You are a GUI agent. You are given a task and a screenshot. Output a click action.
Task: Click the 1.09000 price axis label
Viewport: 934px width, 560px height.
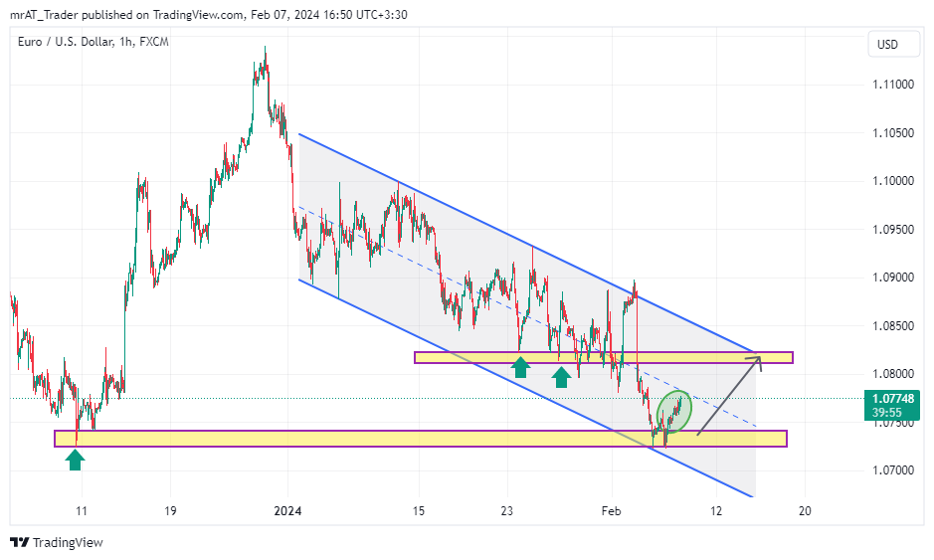(893, 278)
